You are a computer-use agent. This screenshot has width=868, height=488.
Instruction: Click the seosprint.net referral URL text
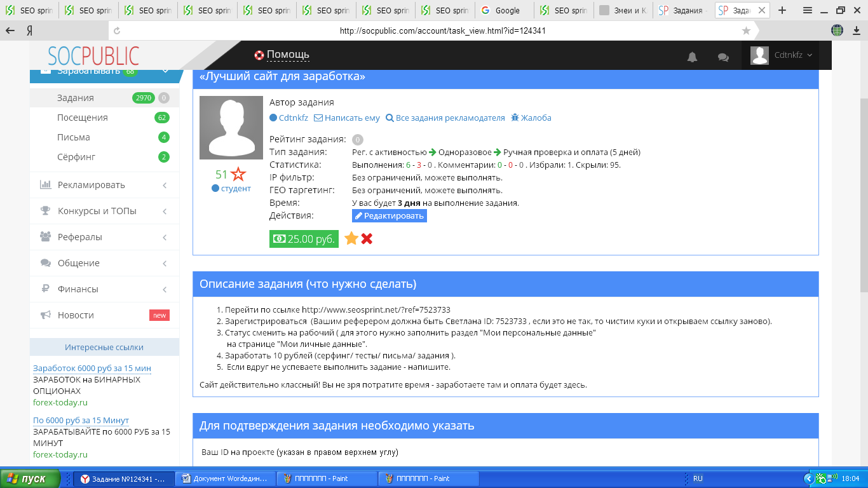[376, 309]
